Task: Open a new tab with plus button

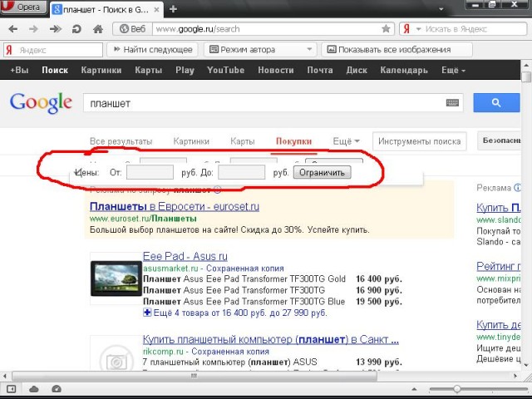Action: pos(173,8)
